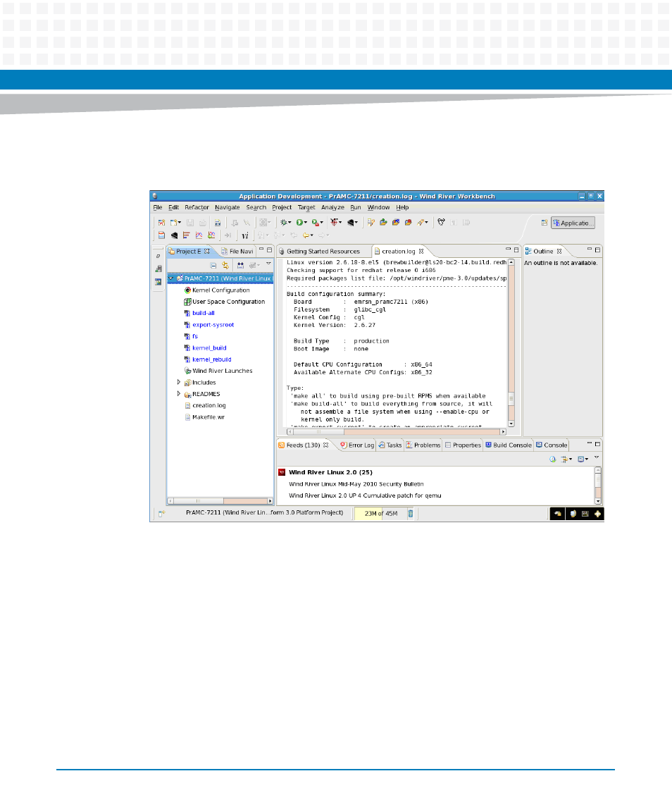Open the export-sysroot build target
672x807 pixels.
[x=213, y=325]
